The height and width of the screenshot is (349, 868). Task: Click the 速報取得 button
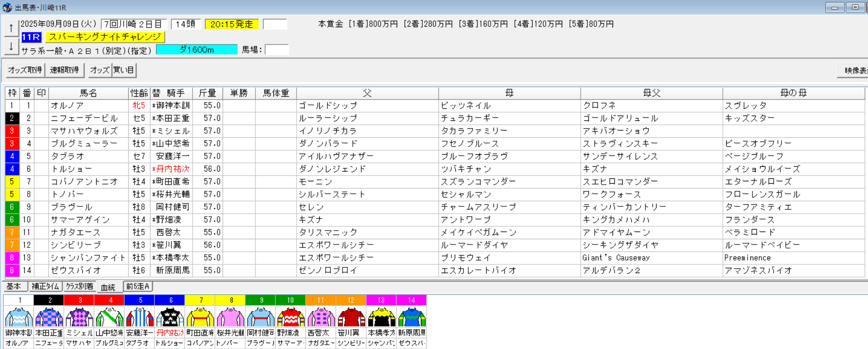point(65,70)
